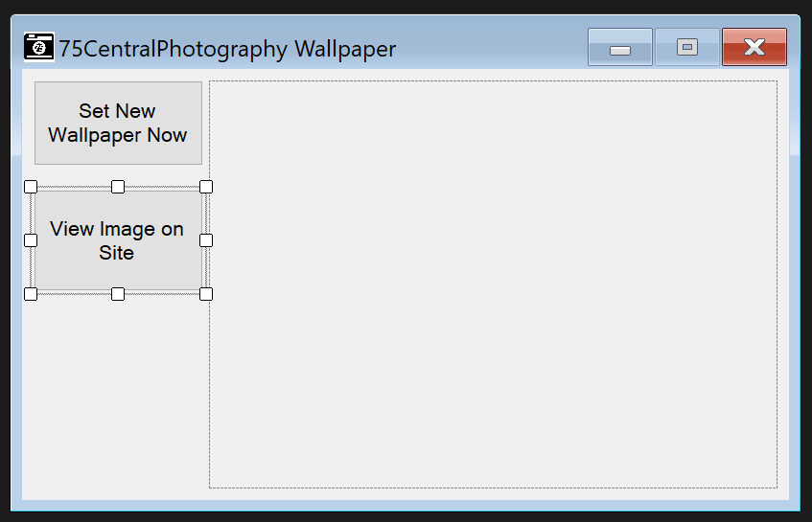Click the top-right resize handle of selected button

pyautogui.click(x=206, y=187)
